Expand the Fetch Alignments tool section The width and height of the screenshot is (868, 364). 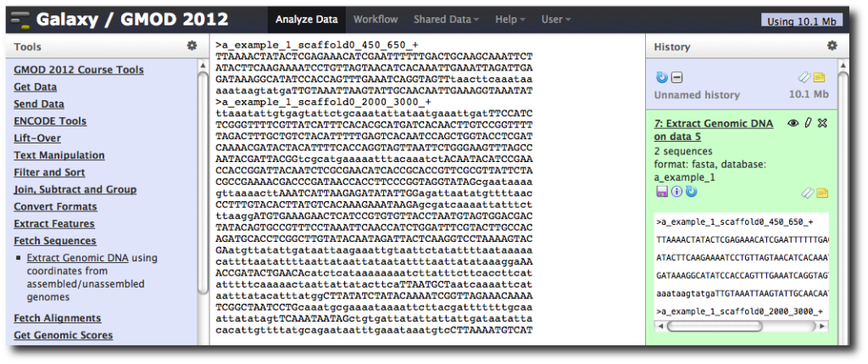pos(58,318)
